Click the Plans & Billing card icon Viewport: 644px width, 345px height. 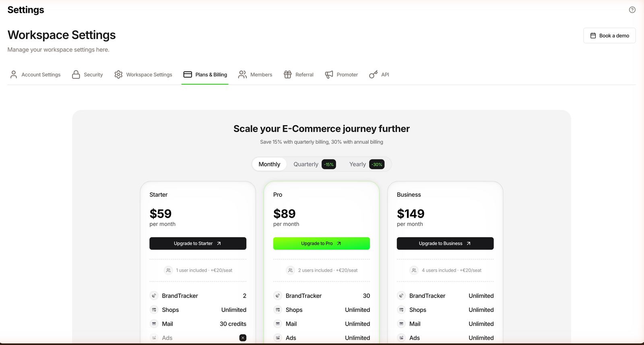(x=188, y=74)
